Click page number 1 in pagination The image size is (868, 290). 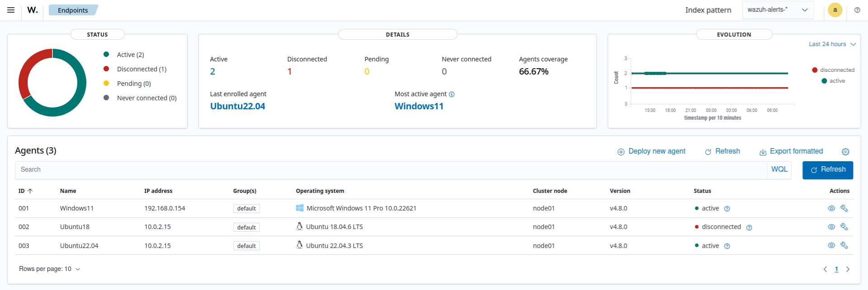pyautogui.click(x=836, y=269)
